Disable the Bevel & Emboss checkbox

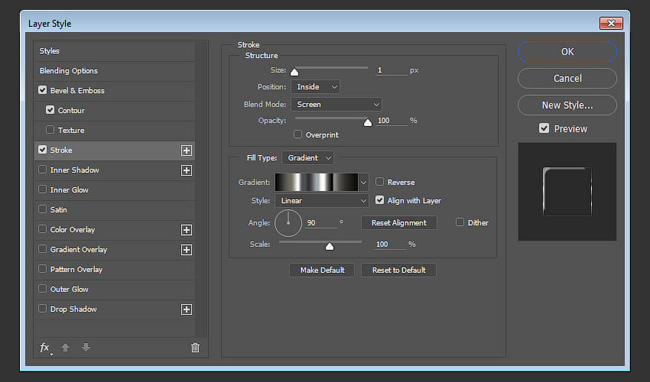[x=42, y=90]
